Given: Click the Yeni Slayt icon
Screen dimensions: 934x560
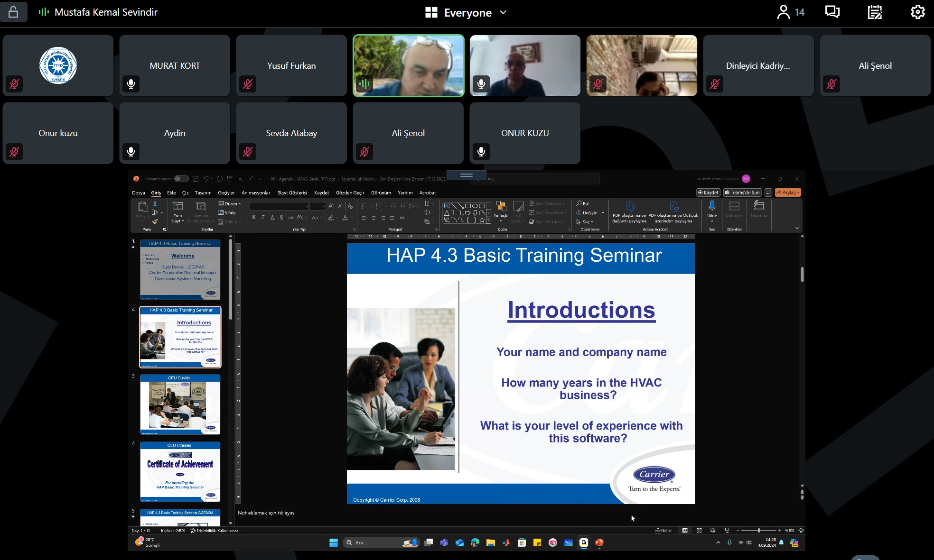Looking at the screenshot, I should tap(177, 206).
